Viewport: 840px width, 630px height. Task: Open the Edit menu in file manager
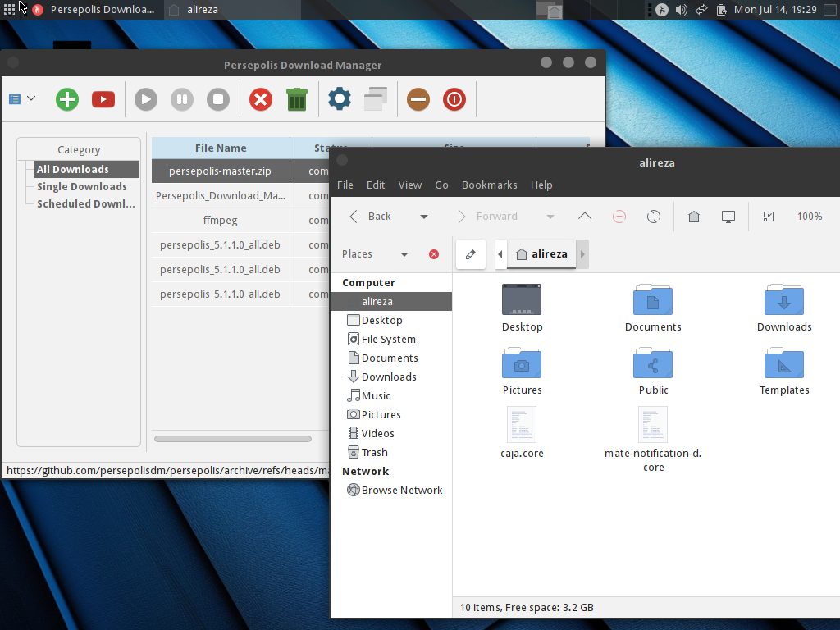point(376,185)
